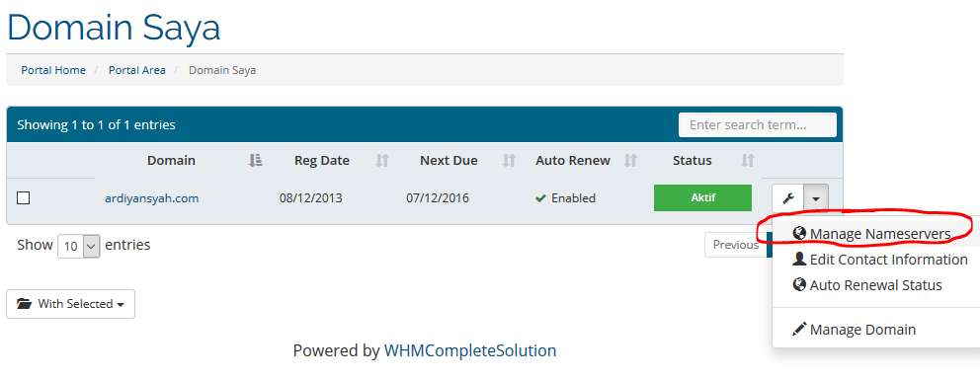Image resolution: width=980 pixels, height=380 pixels.
Task: Go to Portal Area breadcrumb
Action: tap(137, 70)
